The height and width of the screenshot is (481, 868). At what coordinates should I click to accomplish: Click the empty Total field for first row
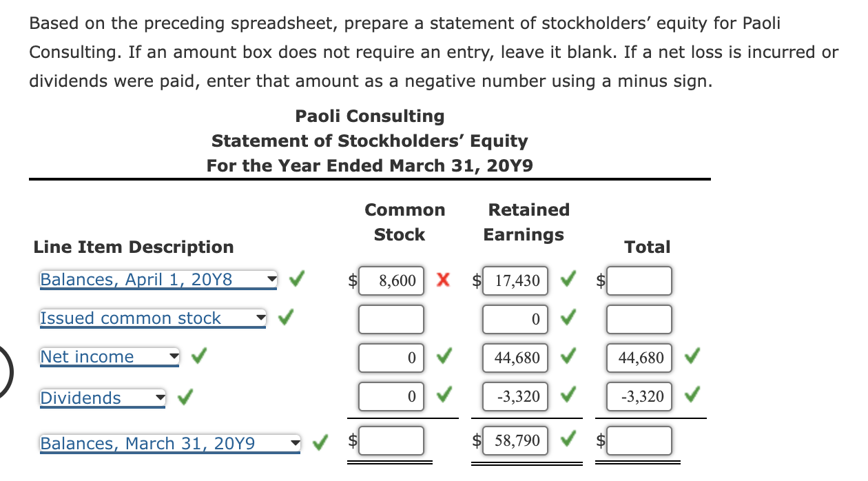(639, 280)
